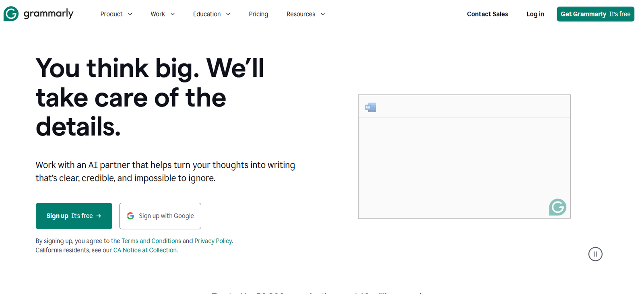Expand the Education dropdown chevron

point(228,14)
